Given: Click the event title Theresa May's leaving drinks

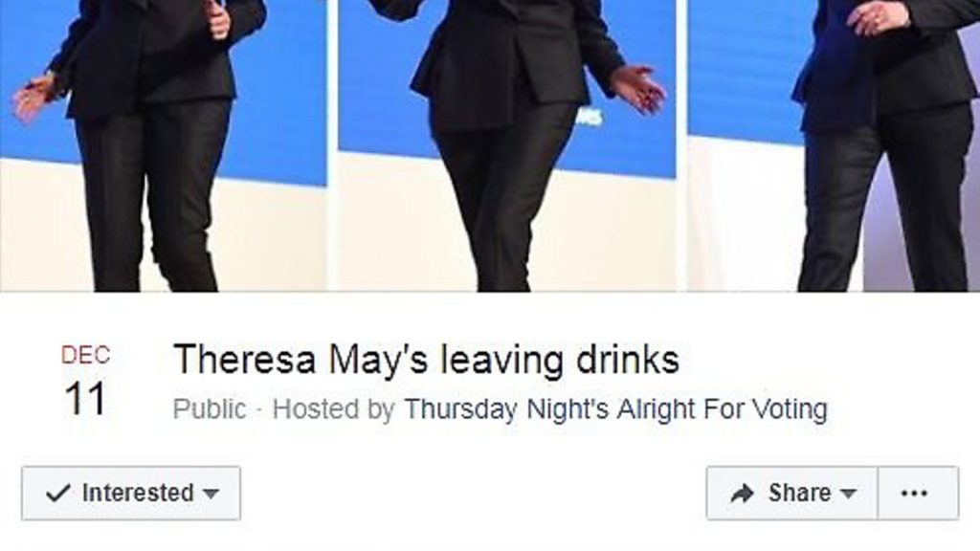Looking at the screenshot, I should [426, 361].
